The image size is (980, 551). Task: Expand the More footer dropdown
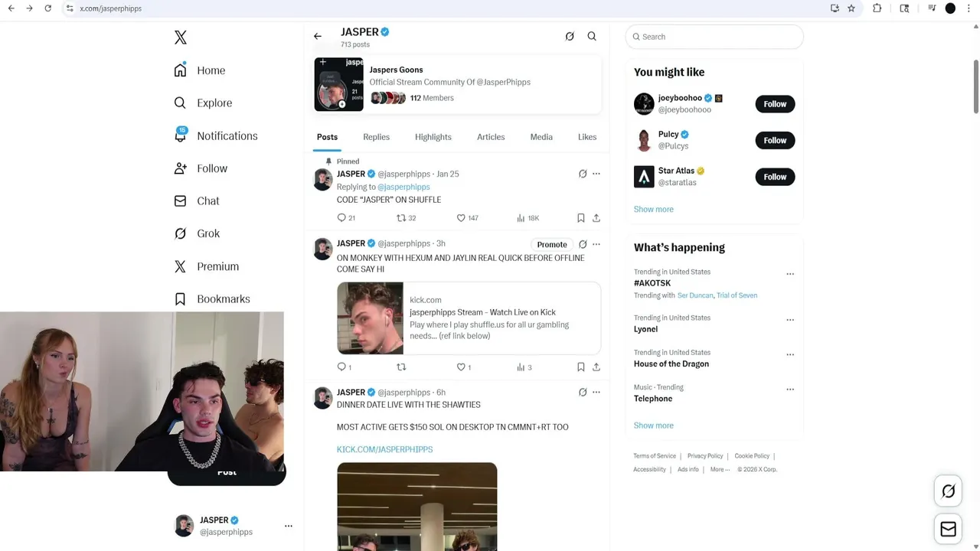click(x=720, y=469)
